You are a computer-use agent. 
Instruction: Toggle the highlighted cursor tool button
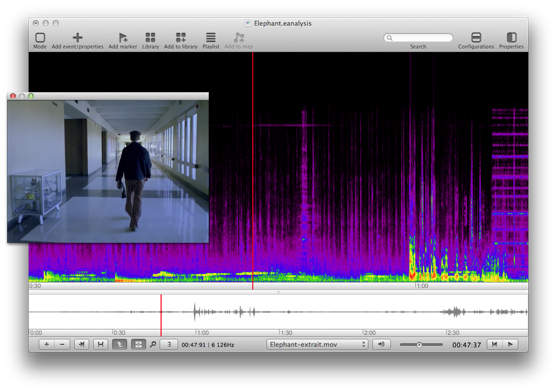click(119, 344)
